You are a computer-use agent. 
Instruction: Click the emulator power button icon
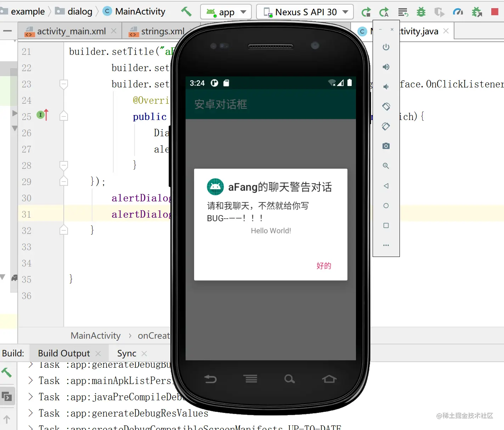[x=386, y=47]
